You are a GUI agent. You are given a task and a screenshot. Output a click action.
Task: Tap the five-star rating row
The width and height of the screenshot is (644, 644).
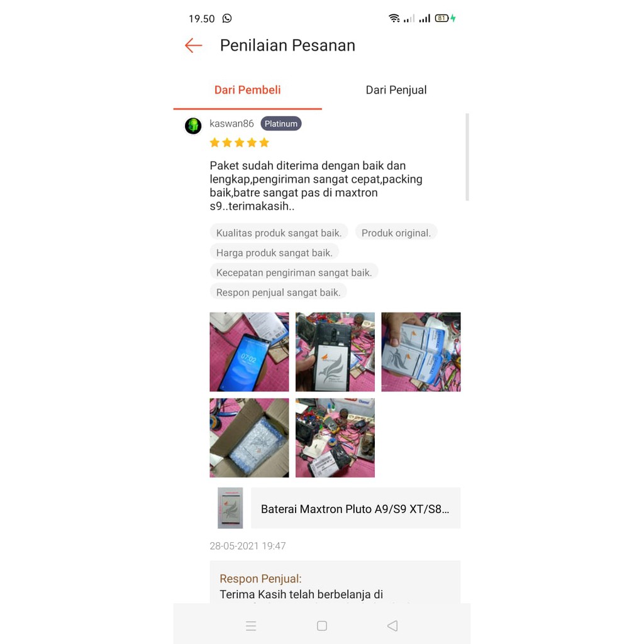pyautogui.click(x=239, y=143)
